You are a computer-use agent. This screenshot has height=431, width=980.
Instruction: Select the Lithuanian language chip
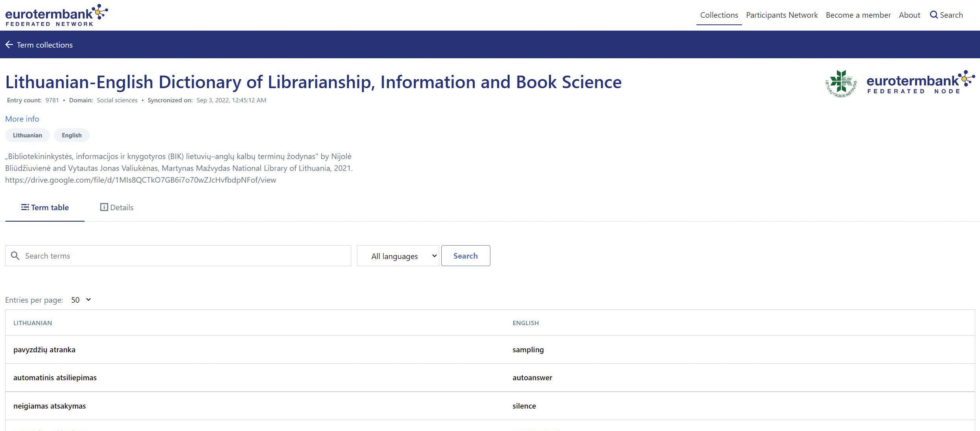28,135
